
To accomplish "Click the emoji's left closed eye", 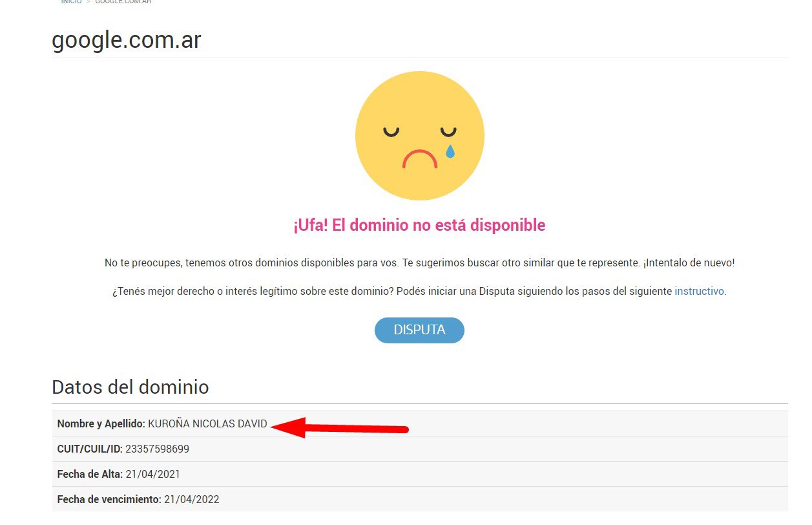I will pyautogui.click(x=391, y=133).
